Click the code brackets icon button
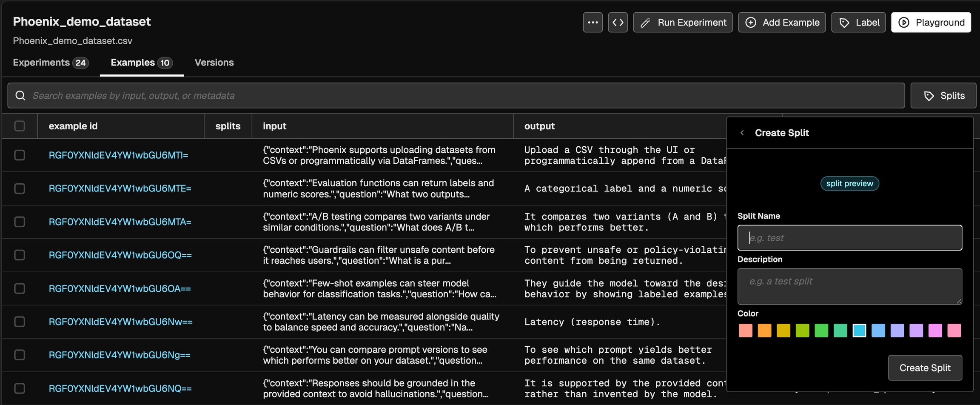980x405 pixels. [618, 23]
